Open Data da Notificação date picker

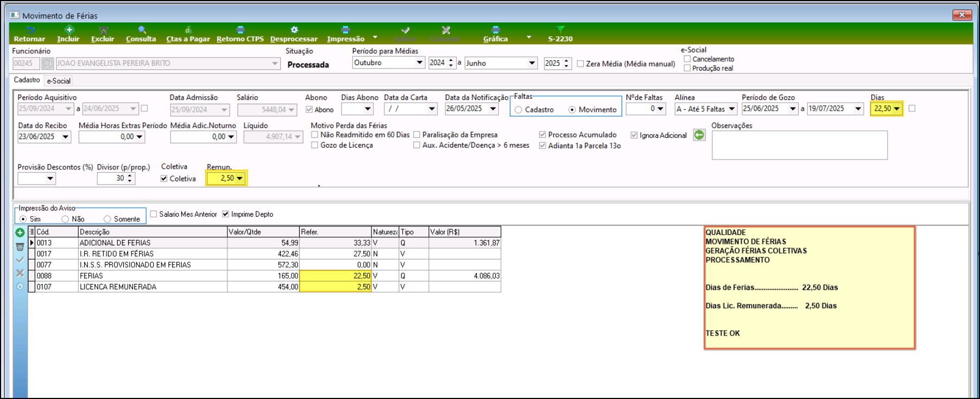[x=493, y=109]
